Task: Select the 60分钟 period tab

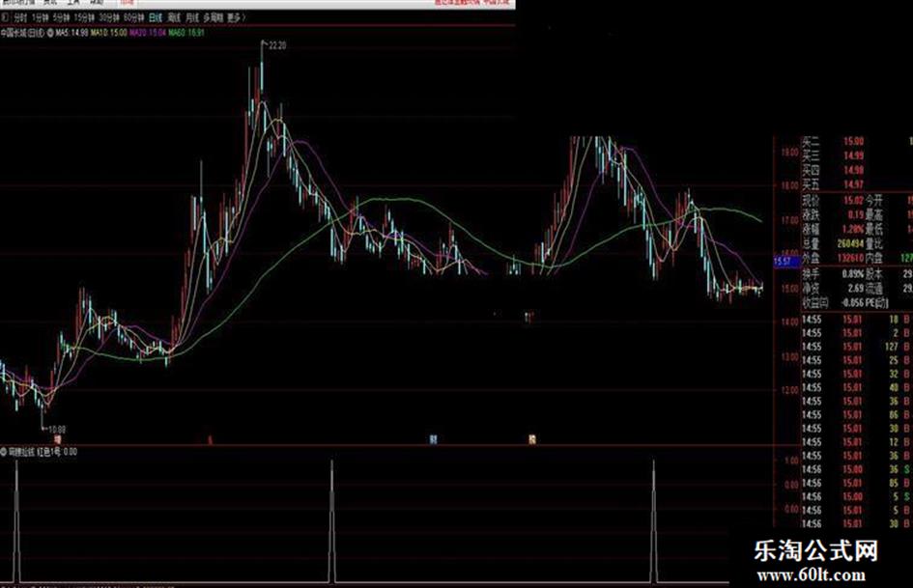Action: pos(134,18)
